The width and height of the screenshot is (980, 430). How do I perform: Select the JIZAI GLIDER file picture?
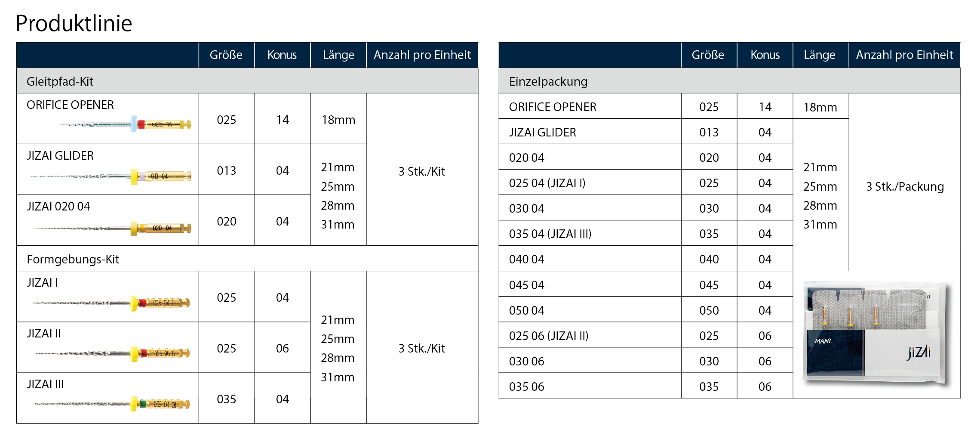tap(112, 176)
